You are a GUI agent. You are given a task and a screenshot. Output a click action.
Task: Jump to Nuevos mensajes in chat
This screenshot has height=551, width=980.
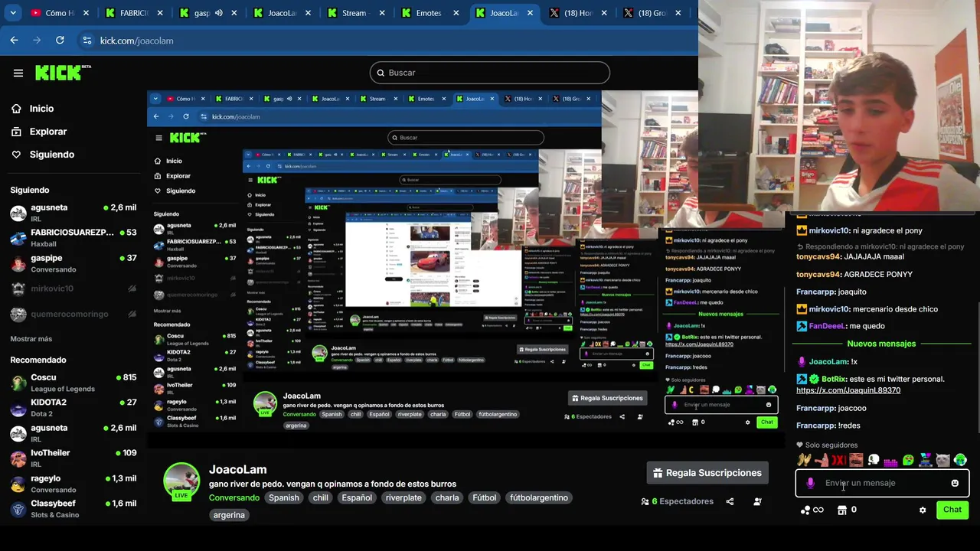881,344
